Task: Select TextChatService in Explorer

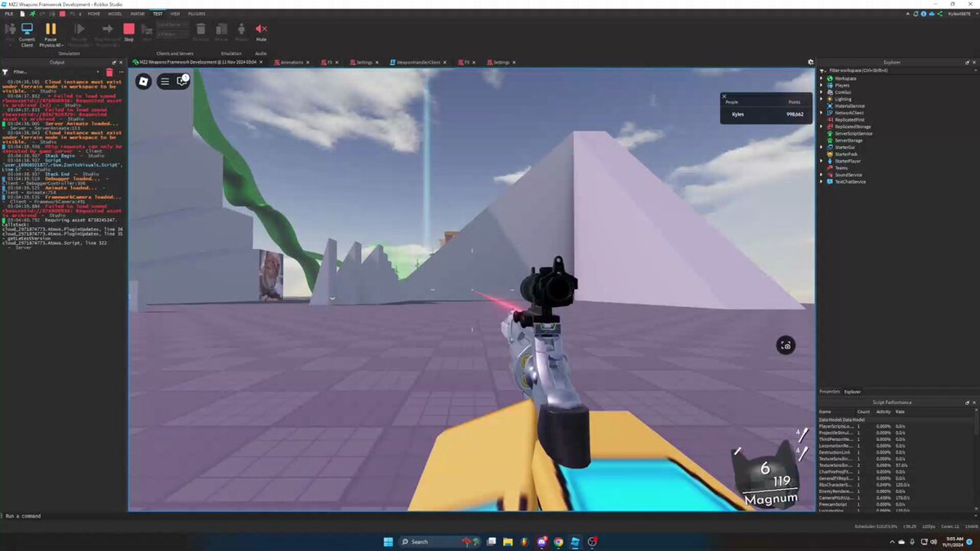Action: 850,182
